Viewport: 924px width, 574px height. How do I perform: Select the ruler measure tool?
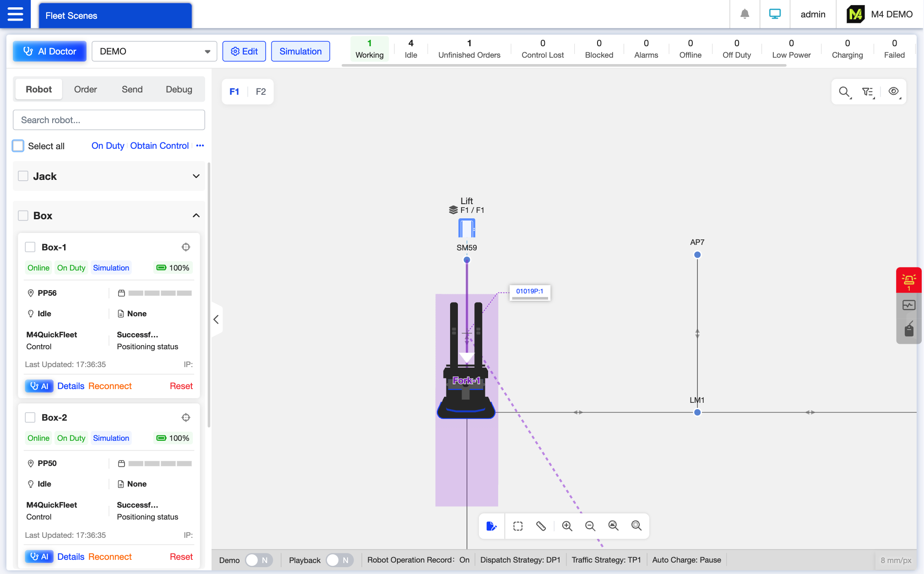click(x=541, y=526)
